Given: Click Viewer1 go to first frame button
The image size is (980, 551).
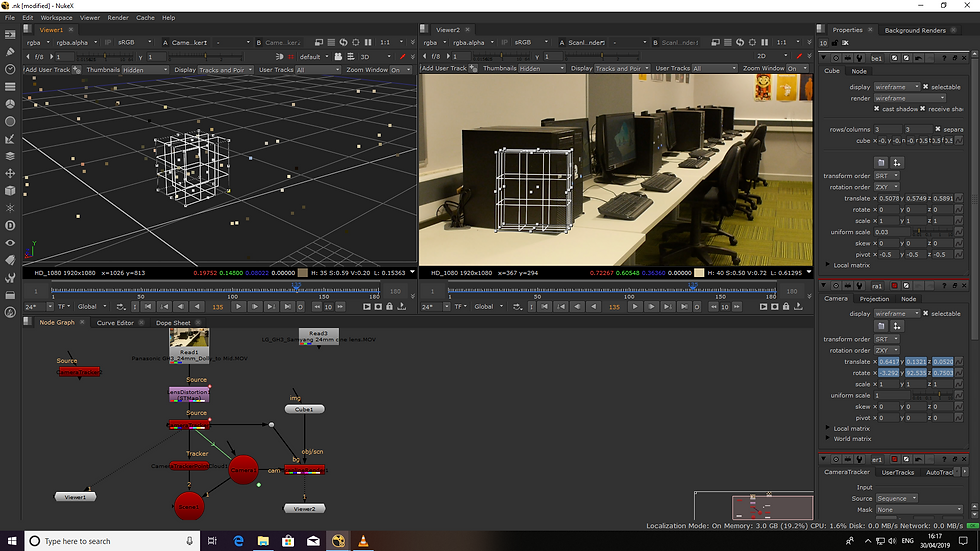Looking at the screenshot, I should [148, 306].
